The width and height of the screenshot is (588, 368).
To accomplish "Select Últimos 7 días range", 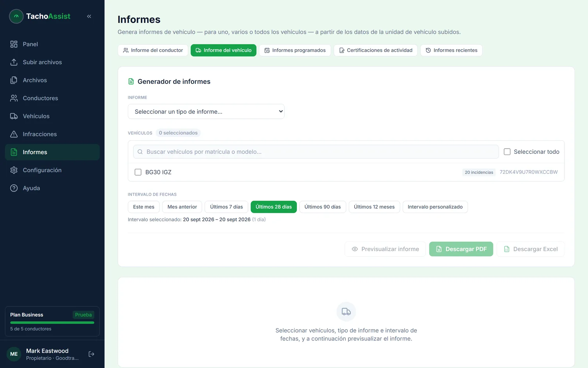I will point(226,207).
